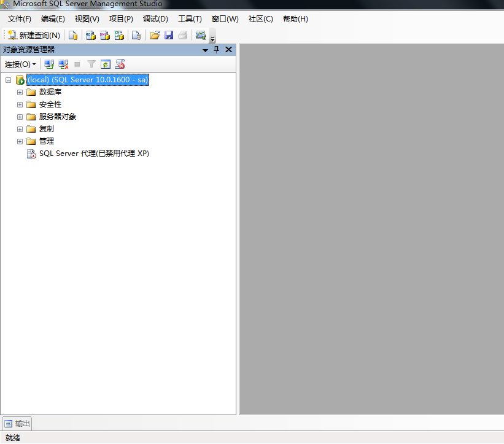Expand the 服务器对象 folder
Image resolution: width=504 pixels, height=444 pixels.
coord(20,117)
